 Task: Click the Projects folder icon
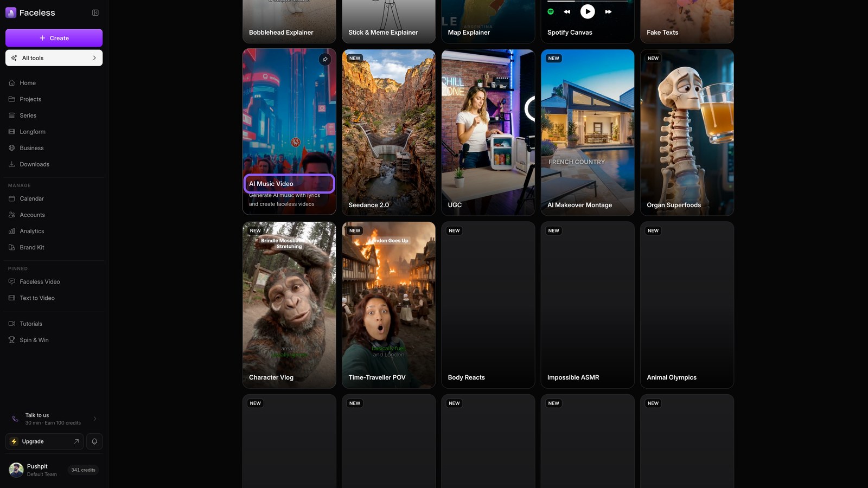click(12, 99)
